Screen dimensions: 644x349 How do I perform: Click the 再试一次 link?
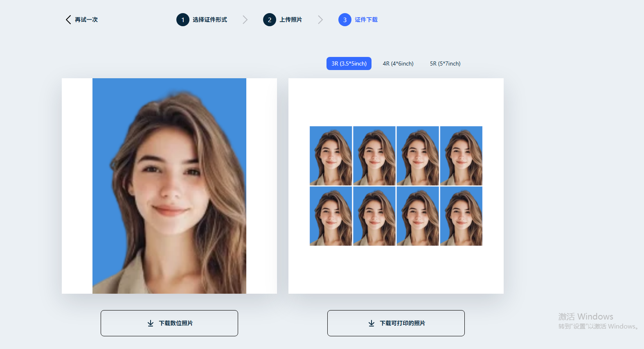(86, 20)
